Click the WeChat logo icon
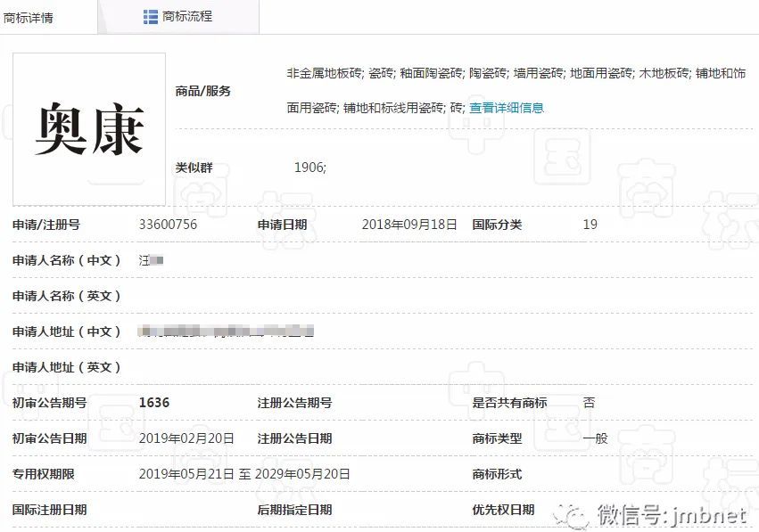Viewport: 759px width, 532px height. (571, 514)
